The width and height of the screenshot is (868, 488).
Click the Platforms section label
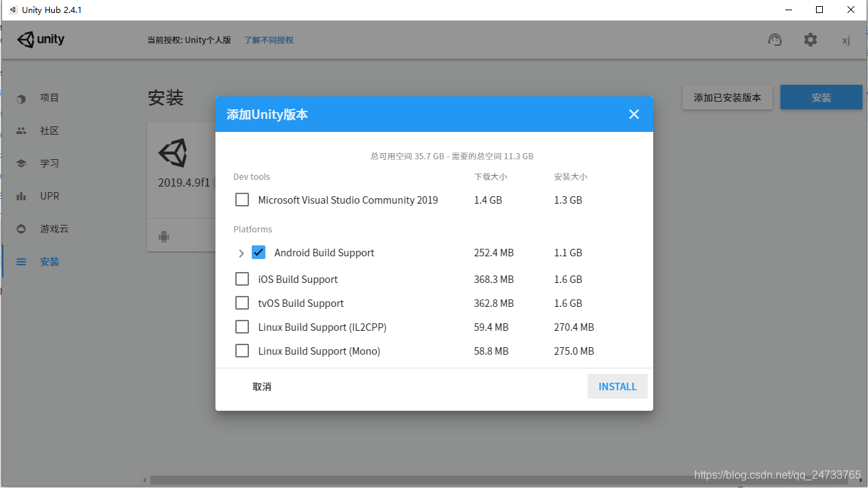(x=252, y=230)
